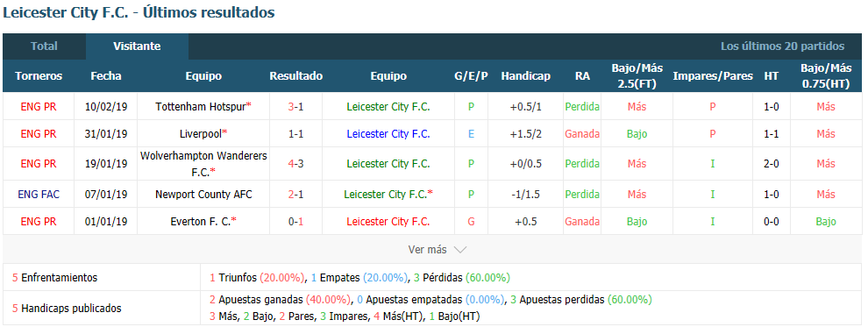Viewport: 868px width, 327px height.
Task: Click the ENG FAC tournament label
Action: pyautogui.click(x=39, y=195)
